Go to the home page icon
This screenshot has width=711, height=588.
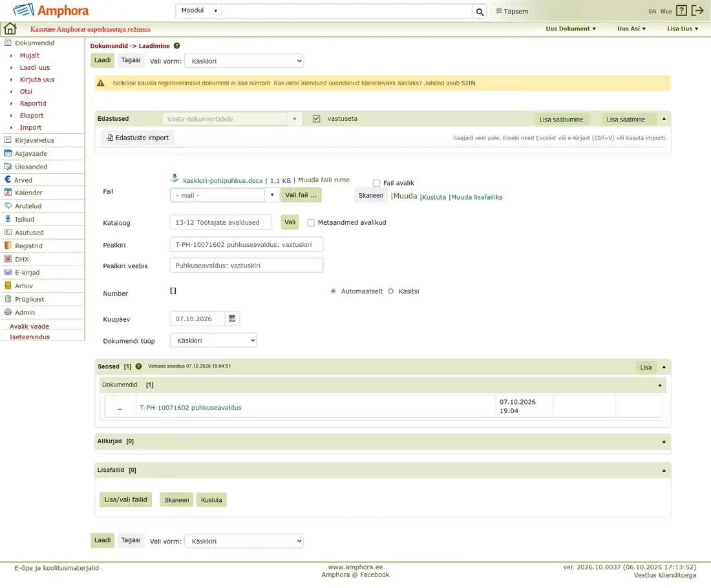coord(10,28)
